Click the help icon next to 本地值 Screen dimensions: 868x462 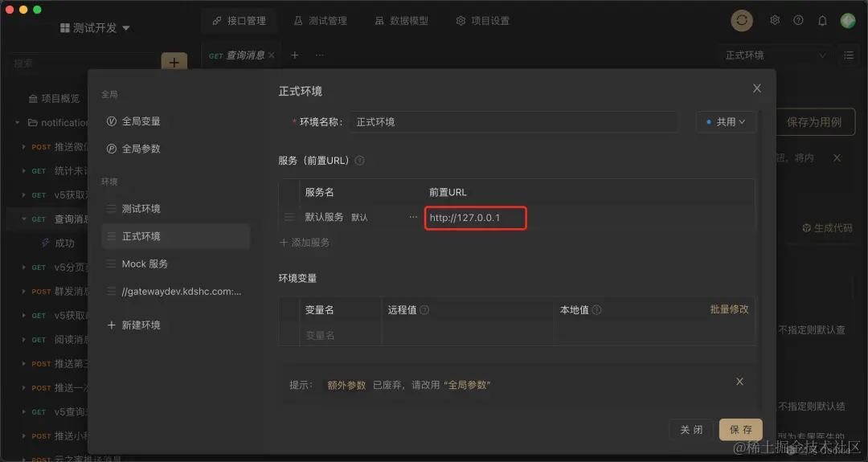click(596, 310)
